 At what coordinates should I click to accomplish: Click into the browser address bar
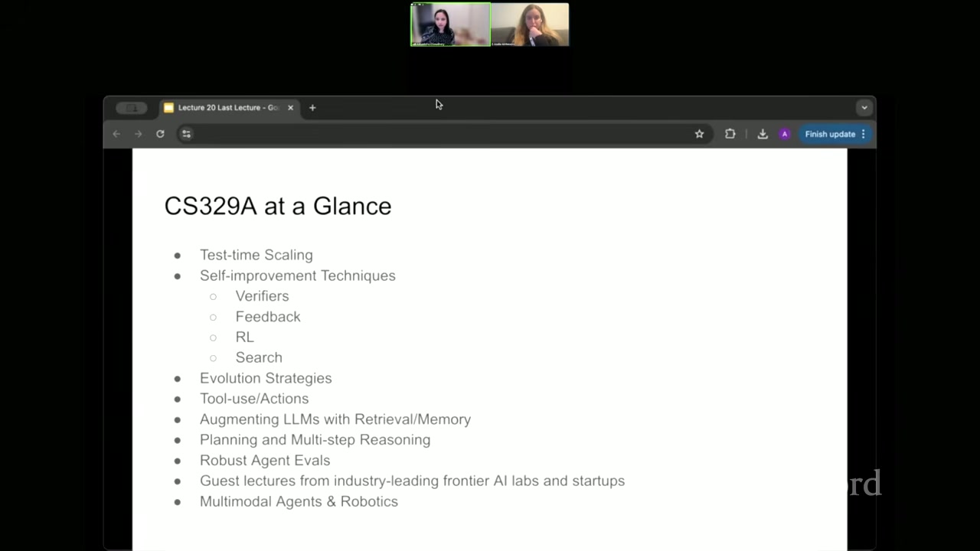click(x=440, y=134)
